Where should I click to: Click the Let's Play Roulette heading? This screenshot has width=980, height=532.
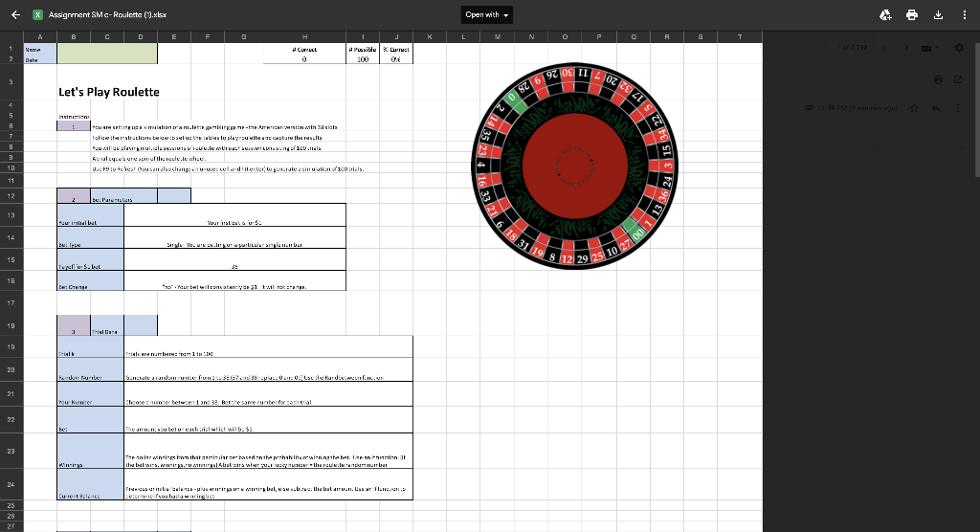pos(109,92)
